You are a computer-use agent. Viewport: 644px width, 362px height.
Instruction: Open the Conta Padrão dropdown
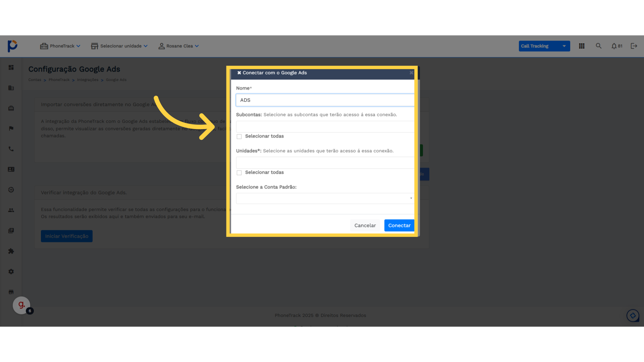point(325,198)
